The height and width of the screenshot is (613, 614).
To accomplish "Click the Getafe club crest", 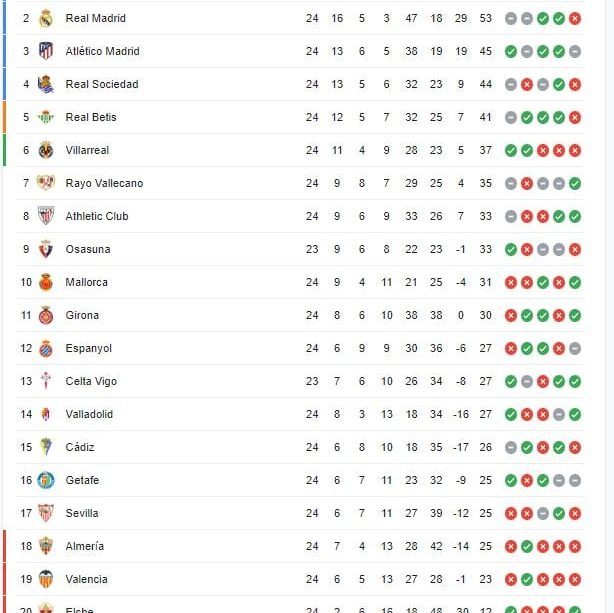I will tap(46, 480).
